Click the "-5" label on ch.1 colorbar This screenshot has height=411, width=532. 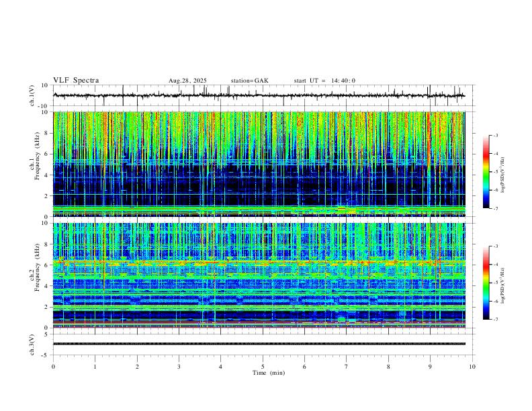pos(496,172)
